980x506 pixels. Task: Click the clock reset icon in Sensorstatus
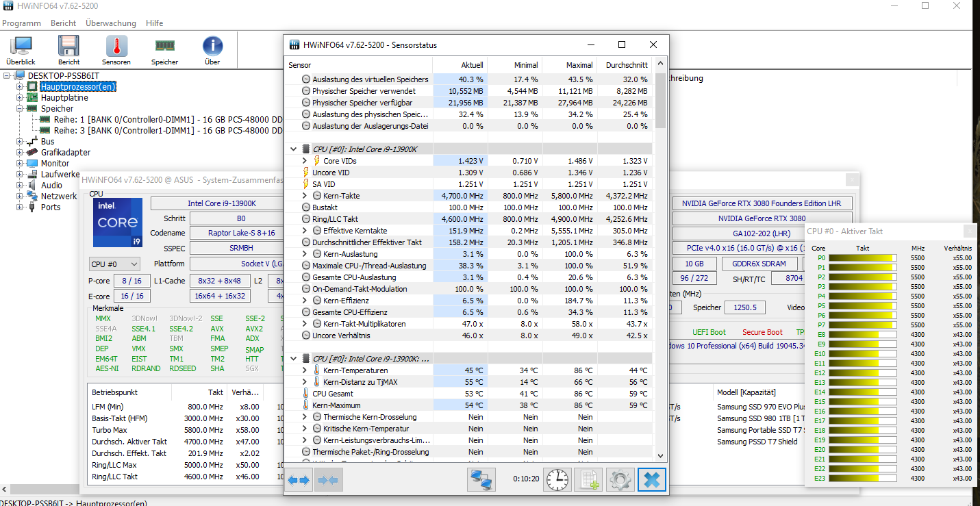pos(557,480)
